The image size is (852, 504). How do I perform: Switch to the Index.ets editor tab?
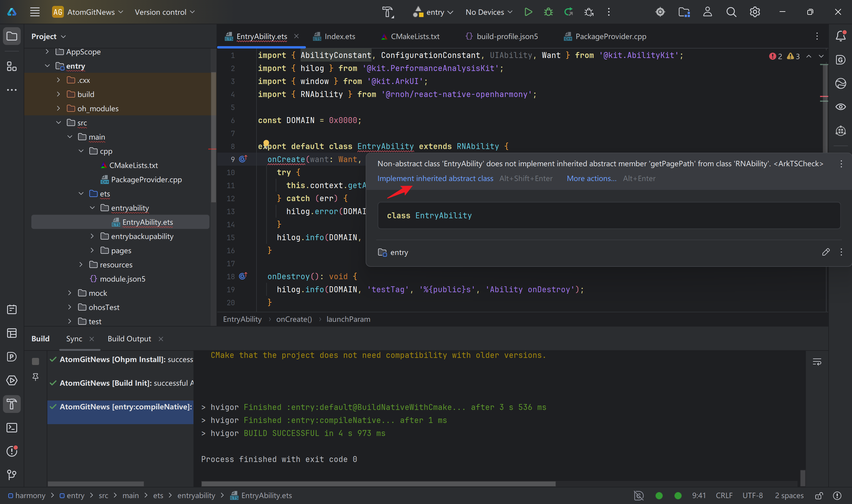coord(339,36)
